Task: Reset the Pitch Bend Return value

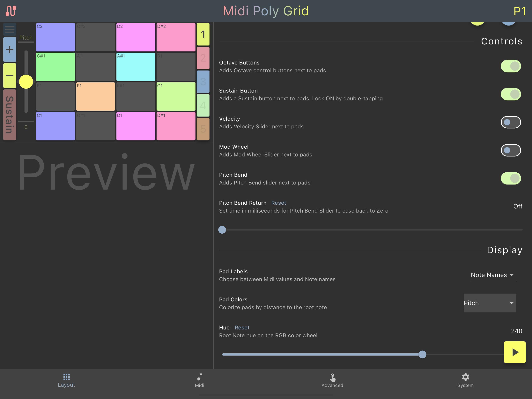Action: click(278, 203)
